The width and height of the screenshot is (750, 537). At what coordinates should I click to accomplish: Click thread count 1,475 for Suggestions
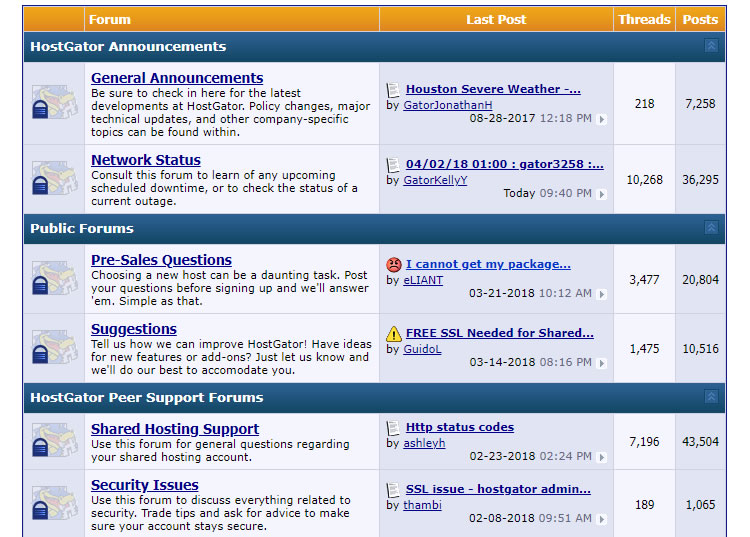click(644, 349)
